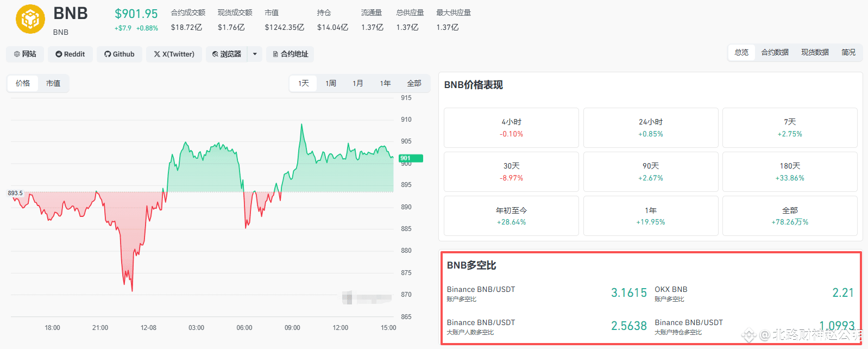The image size is (868, 349).
Task: Select the 1年 time range
Action: (x=386, y=83)
